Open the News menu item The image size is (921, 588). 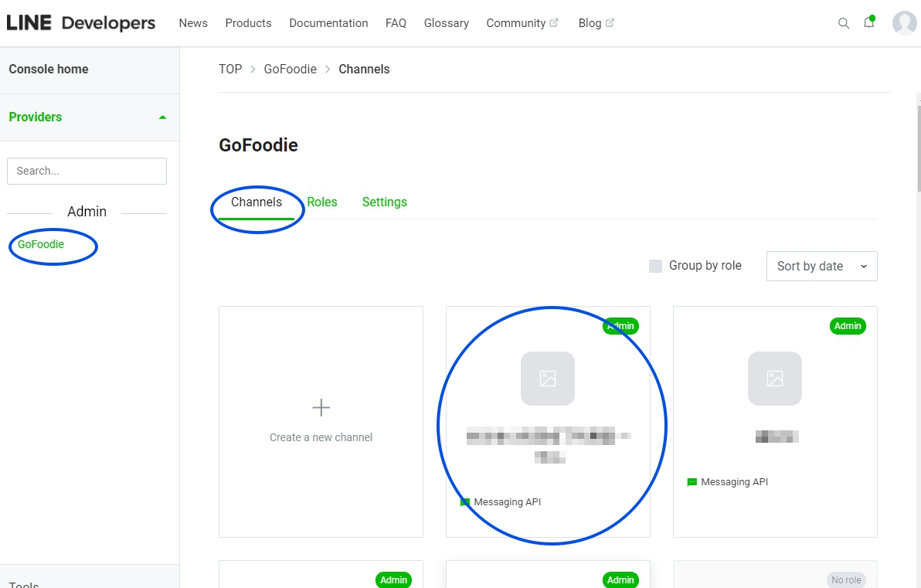(x=193, y=23)
